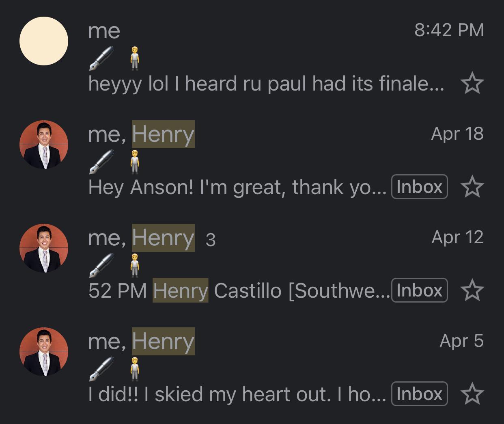Viewport: 504px width, 424px height.
Task: Tap Henry's profile picture on the Apr 5 email
Action: pyautogui.click(x=44, y=352)
